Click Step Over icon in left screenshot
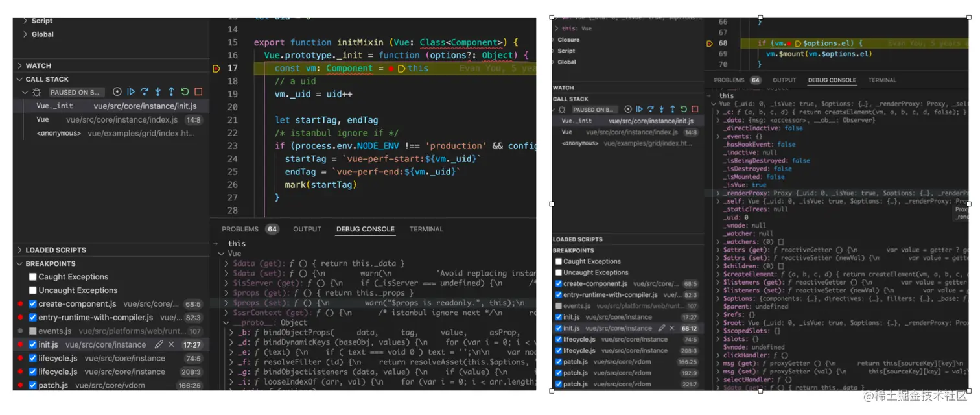This screenshot has width=980, height=415. [145, 92]
